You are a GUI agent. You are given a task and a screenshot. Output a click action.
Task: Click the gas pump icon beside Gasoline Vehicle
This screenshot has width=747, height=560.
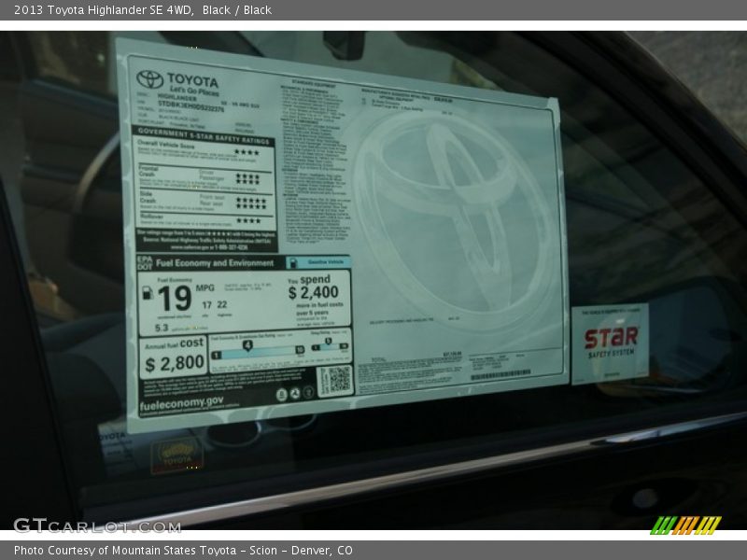(292, 261)
